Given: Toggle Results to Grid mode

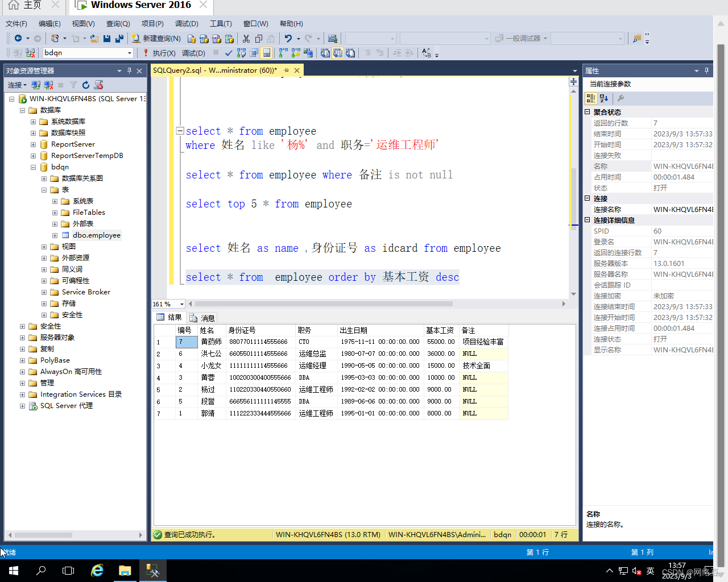Looking at the screenshot, I should [338, 53].
